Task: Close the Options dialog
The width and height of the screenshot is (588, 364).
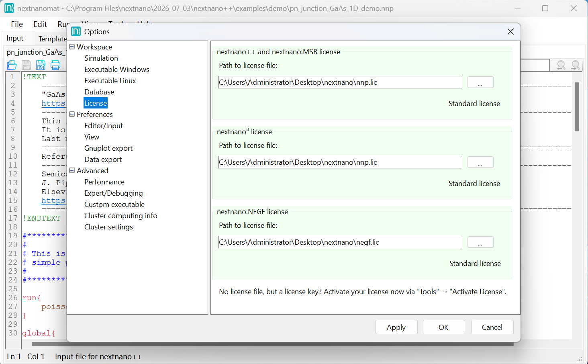Action: point(510,31)
